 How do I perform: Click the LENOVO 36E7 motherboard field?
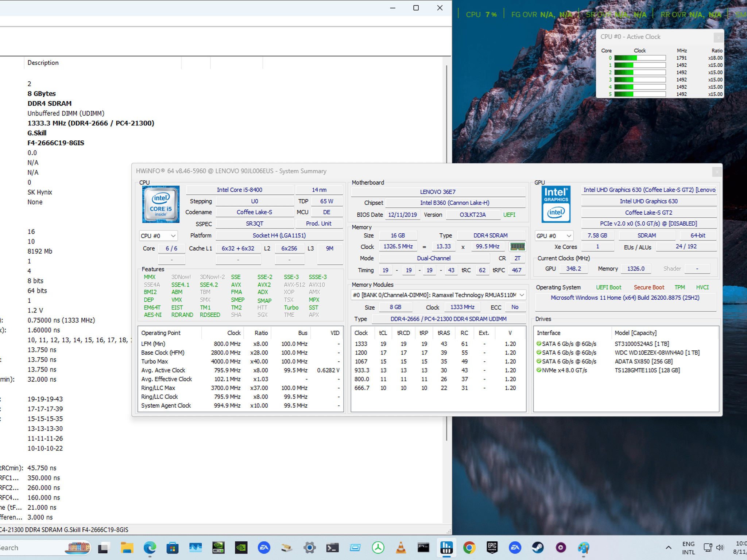click(438, 192)
